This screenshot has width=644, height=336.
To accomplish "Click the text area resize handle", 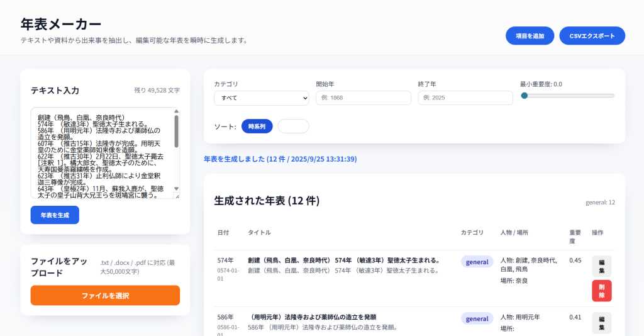I will [x=177, y=196].
